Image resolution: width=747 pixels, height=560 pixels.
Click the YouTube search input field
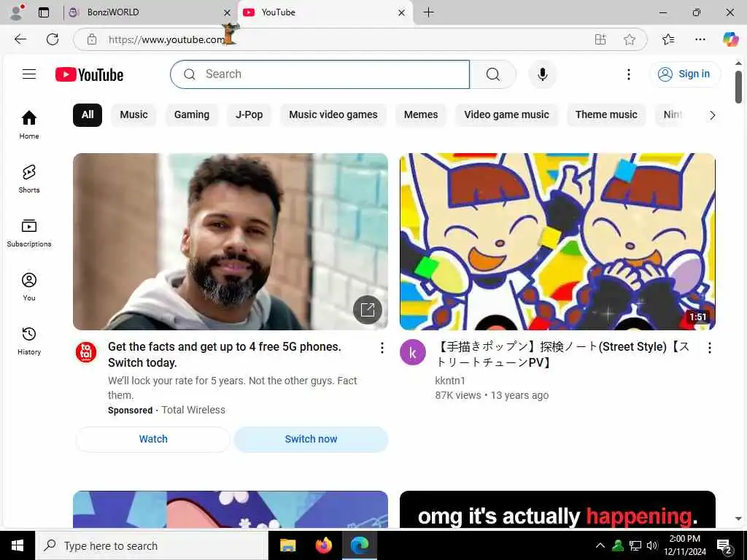tap(320, 74)
